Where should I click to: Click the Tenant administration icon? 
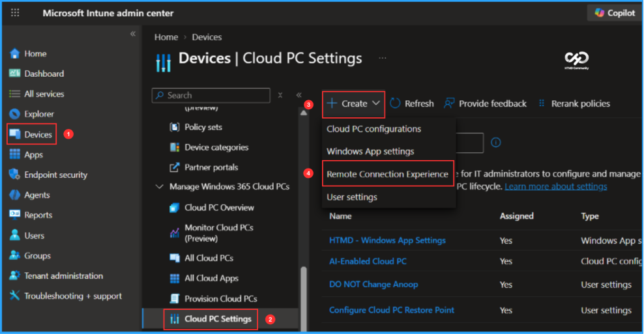[15, 275]
